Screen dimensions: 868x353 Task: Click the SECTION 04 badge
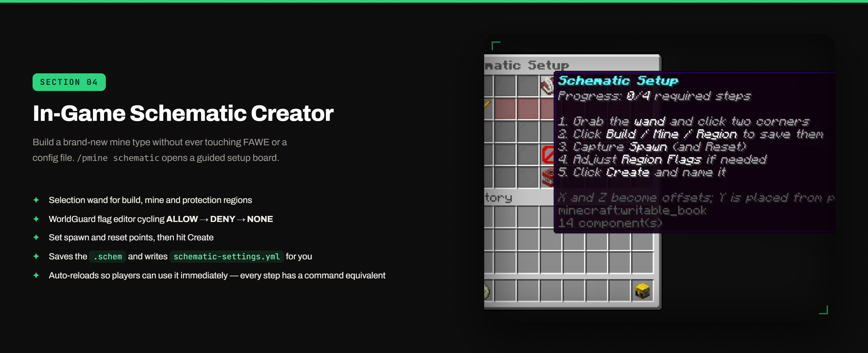click(69, 82)
